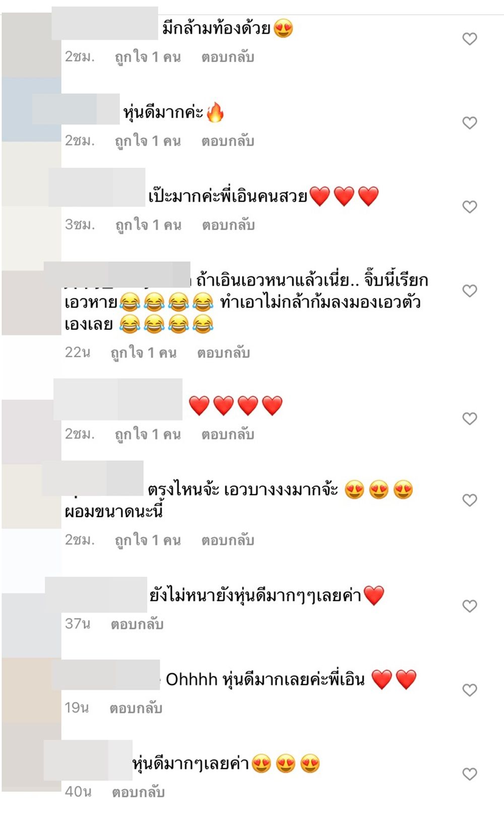Like the 'มีกล้ามท้องด้วย' comment with heart
This screenshot has height=813, width=504.
470,39
